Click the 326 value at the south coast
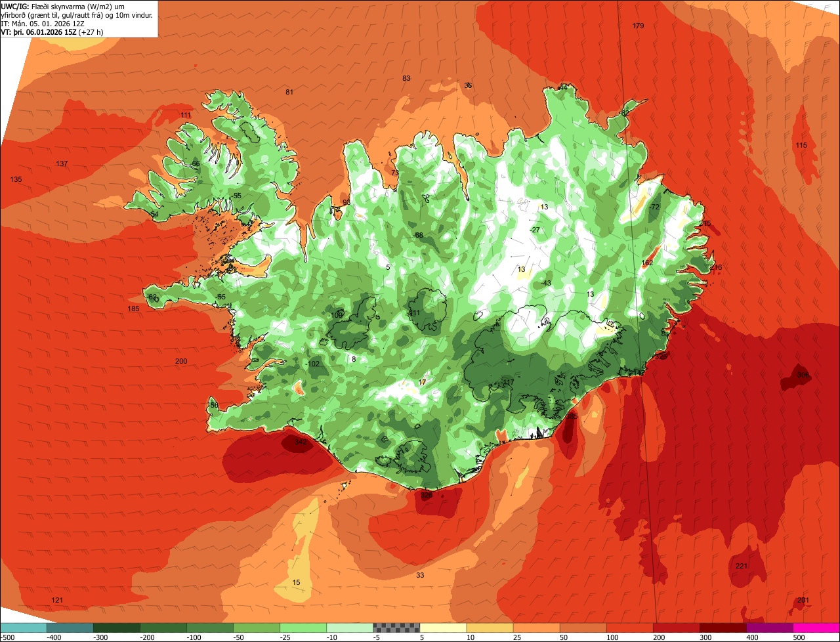 (x=427, y=496)
